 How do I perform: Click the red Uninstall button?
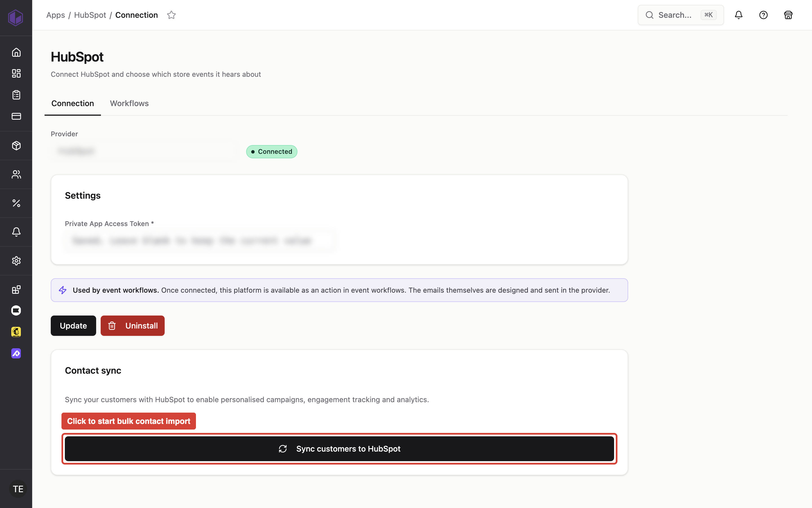click(133, 326)
